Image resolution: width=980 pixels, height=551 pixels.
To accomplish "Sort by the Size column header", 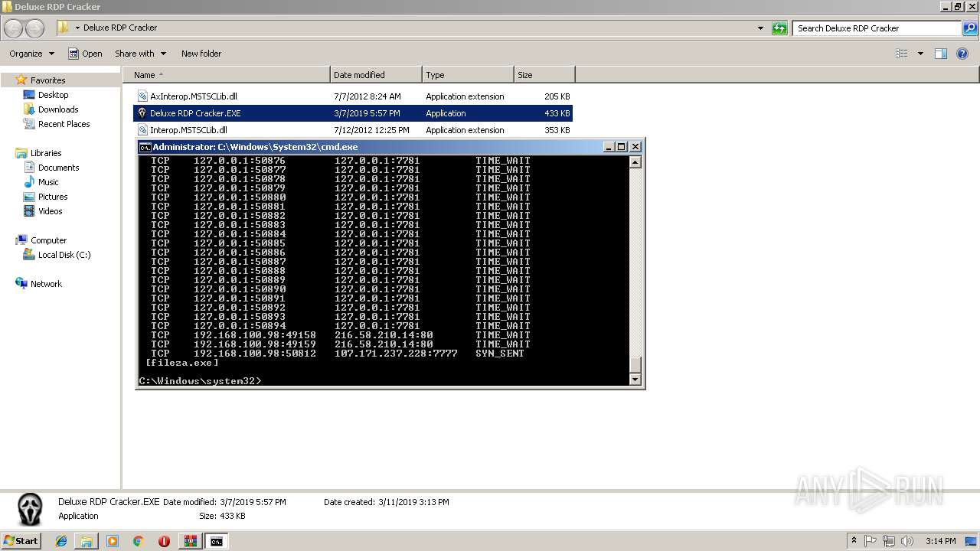I will (544, 75).
